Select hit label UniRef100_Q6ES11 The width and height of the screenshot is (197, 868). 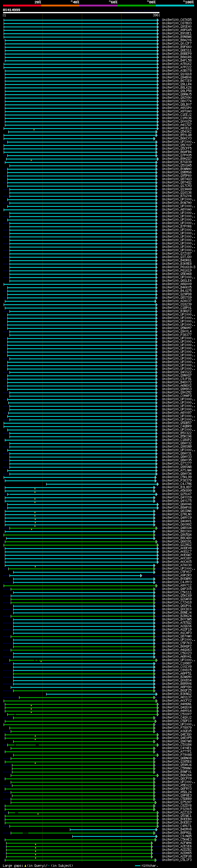pyautogui.click(x=177, y=50)
